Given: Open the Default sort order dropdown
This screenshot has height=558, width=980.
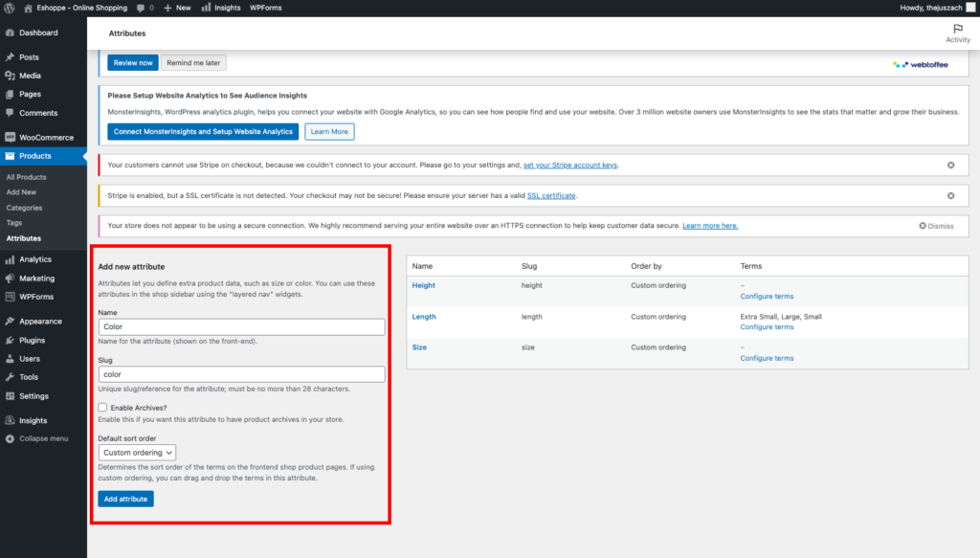Looking at the screenshot, I should click(x=137, y=453).
